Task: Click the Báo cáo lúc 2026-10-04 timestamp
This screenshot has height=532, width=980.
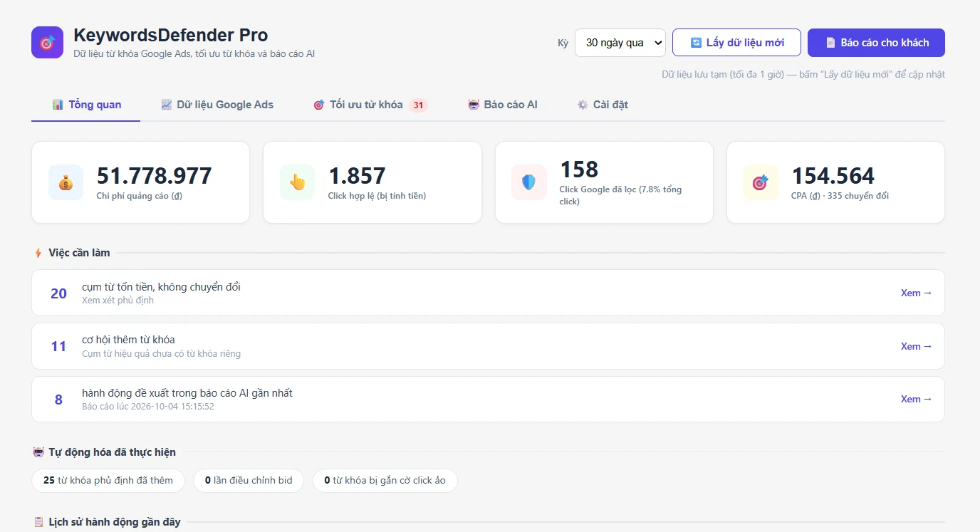Action: 148,407
